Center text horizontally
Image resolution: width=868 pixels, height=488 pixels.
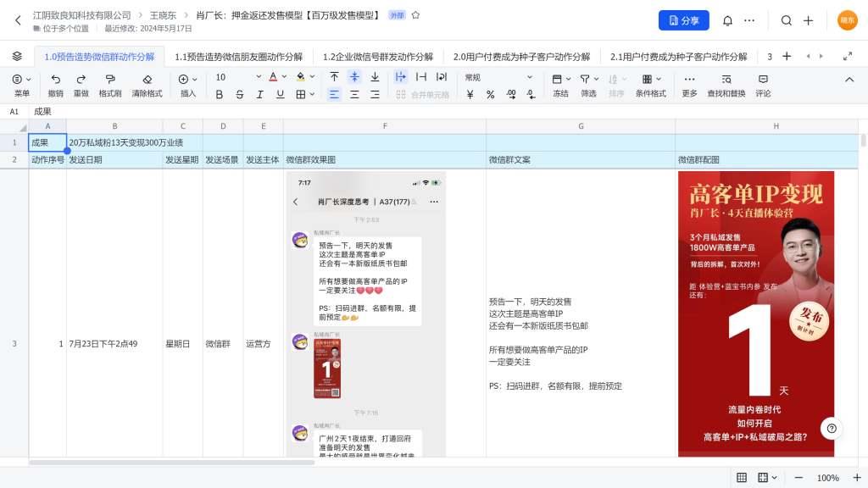point(354,95)
